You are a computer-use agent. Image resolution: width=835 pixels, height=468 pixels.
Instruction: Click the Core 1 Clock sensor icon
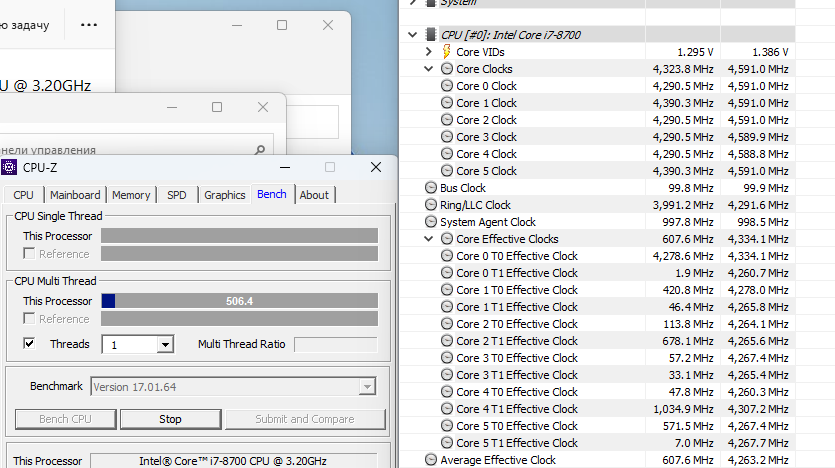click(x=447, y=103)
